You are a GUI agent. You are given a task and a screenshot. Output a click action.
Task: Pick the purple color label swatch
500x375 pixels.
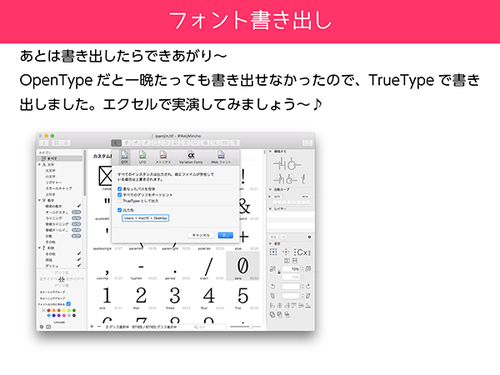tap(59, 315)
